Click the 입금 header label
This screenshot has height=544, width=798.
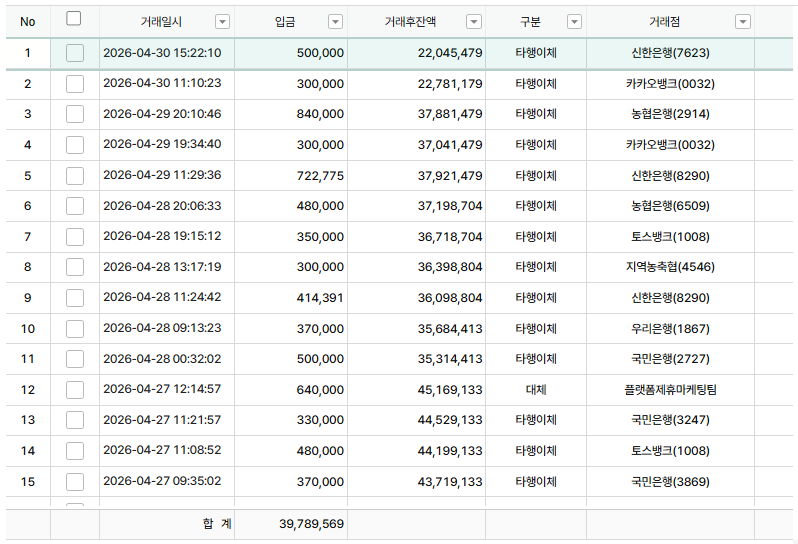click(285, 22)
